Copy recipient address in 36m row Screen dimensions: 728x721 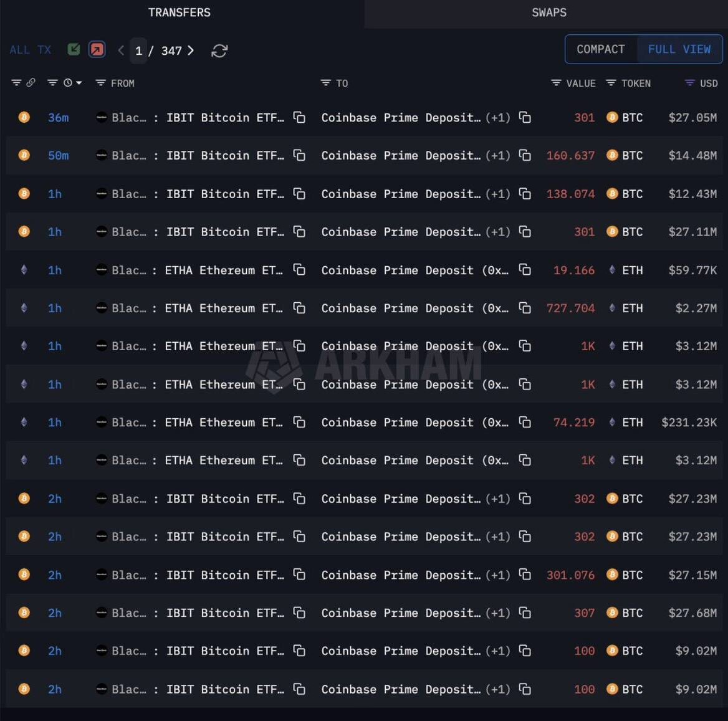coord(525,117)
